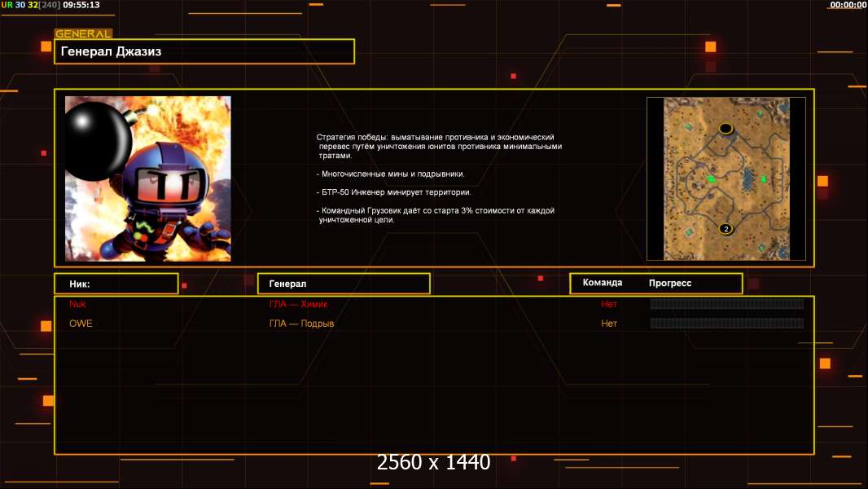Click the Многочисленные мины и подрывники line
This screenshot has width=868, height=489.
[x=390, y=174]
